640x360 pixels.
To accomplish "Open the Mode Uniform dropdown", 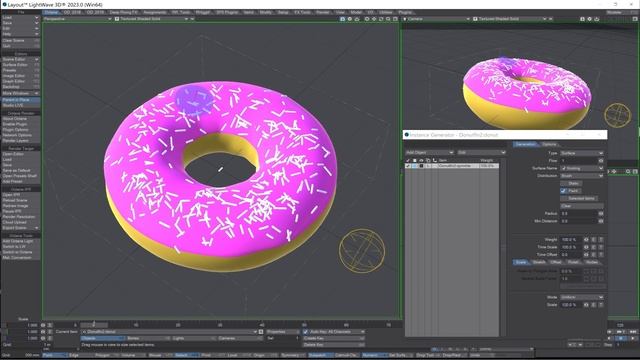I will point(582,297).
